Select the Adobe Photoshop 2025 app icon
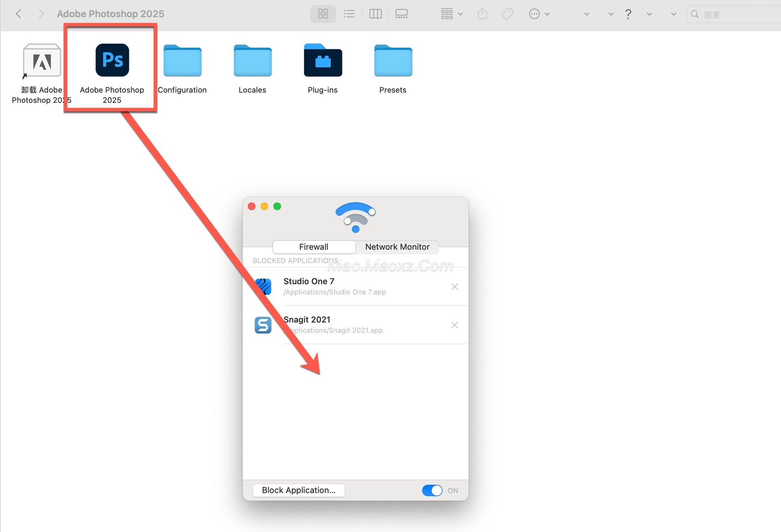Screen dimensions: 781x532 [x=112, y=60]
